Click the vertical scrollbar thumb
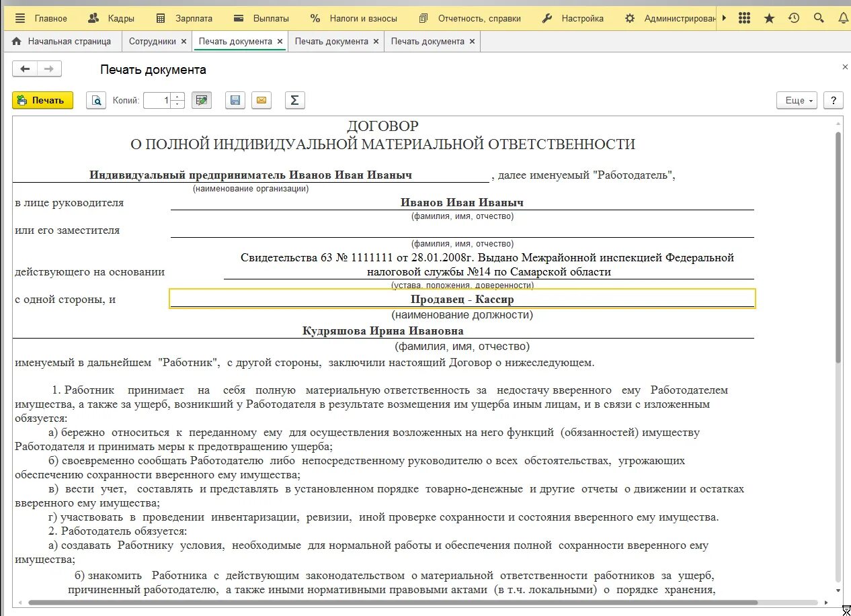This screenshot has width=851, height=616. tap(838, 248)
